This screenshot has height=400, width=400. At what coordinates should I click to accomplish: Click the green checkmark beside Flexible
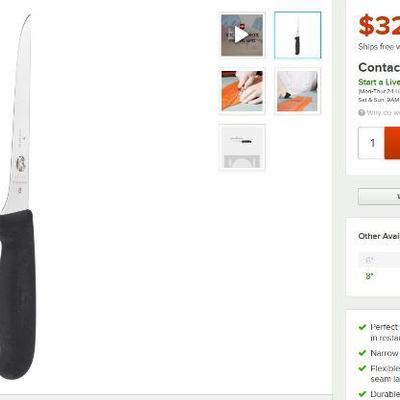coord(362,368)
